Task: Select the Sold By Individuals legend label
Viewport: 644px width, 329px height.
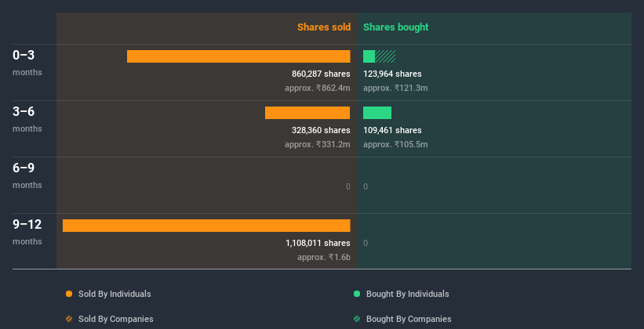Action: pyautogui.click(x=115, y=294)
